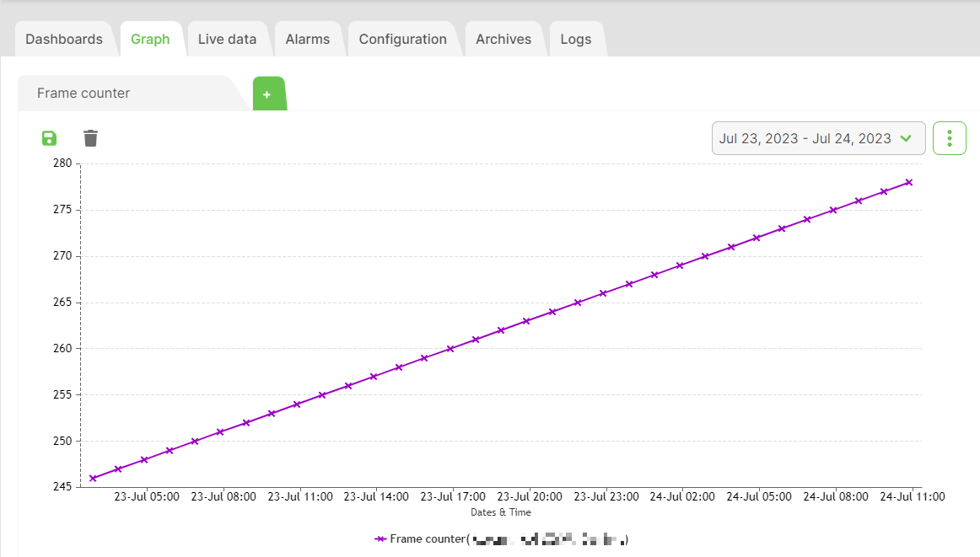Screen dimensions: 980x557
Task: Add a new graph tab with the plus button
Action: (x=267, y=94)
